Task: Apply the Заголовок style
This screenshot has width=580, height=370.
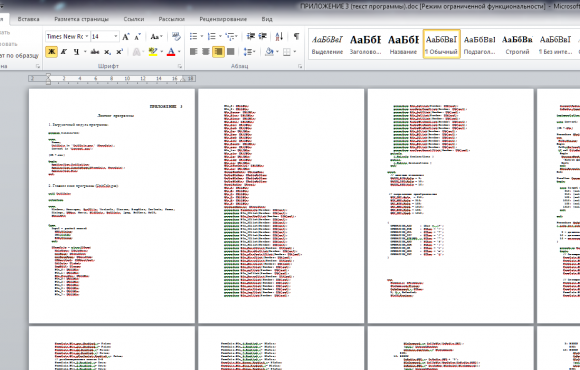Action: point(365,44)
